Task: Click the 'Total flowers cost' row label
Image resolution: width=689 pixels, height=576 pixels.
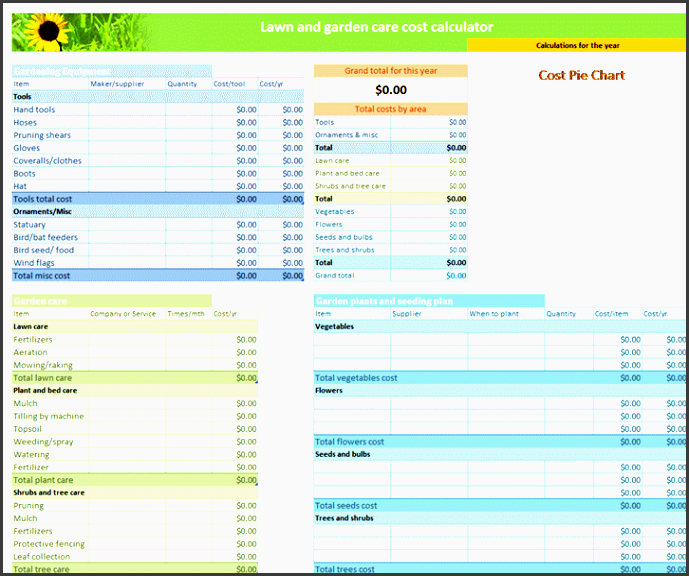Action: coord(350,442)
